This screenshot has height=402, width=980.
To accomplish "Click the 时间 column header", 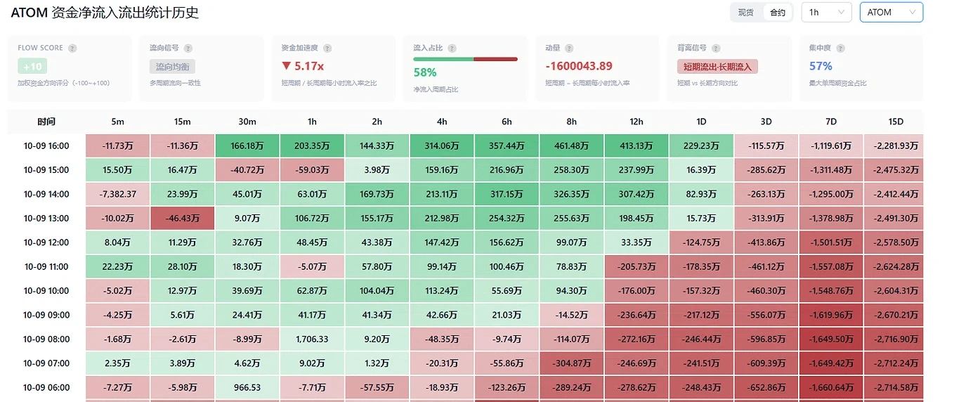I will coord(46,122).
